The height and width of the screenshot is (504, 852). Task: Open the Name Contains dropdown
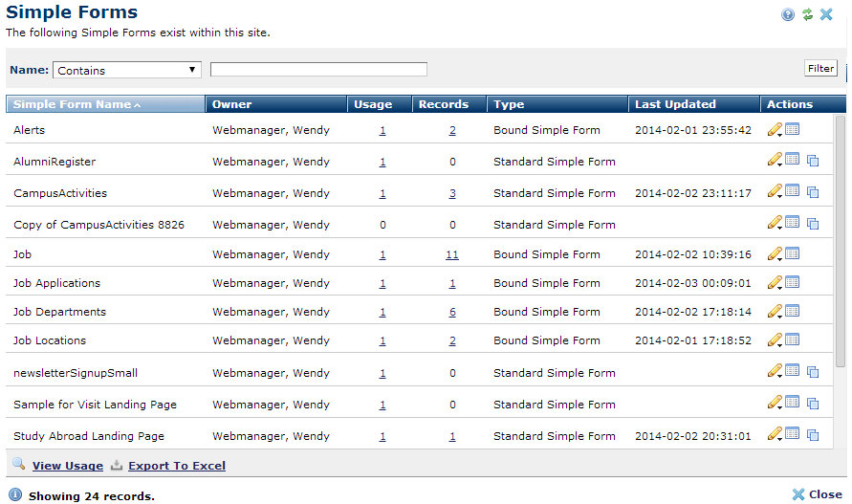[126, 70]
